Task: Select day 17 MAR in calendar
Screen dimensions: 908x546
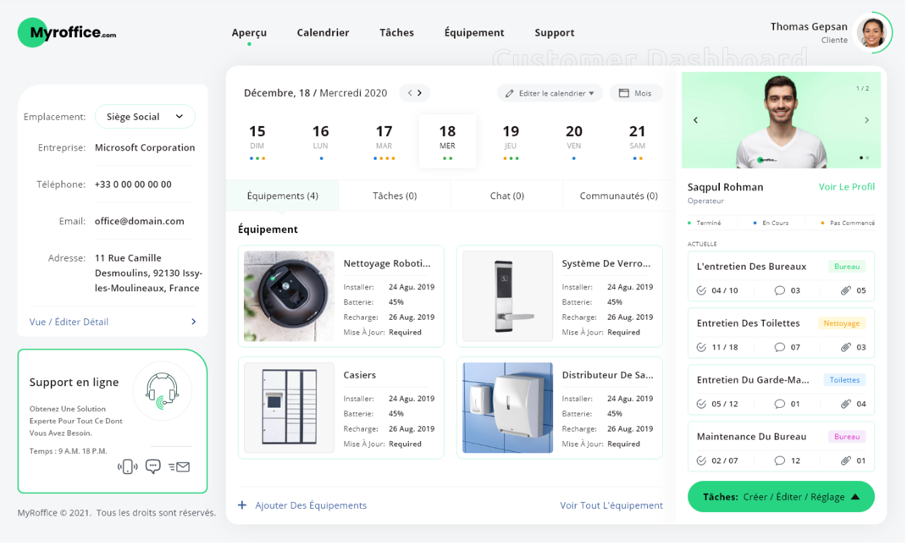Action: (x=384, y=142)
